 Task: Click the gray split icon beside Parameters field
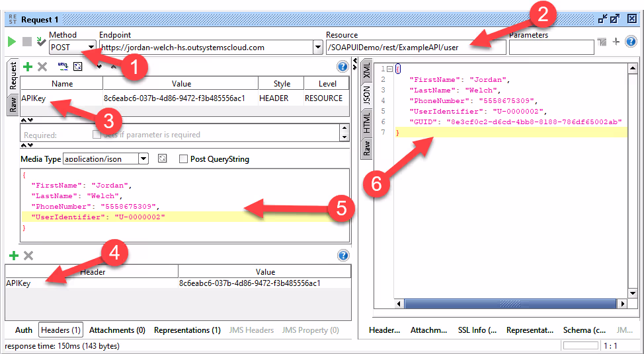click(602, 42)
